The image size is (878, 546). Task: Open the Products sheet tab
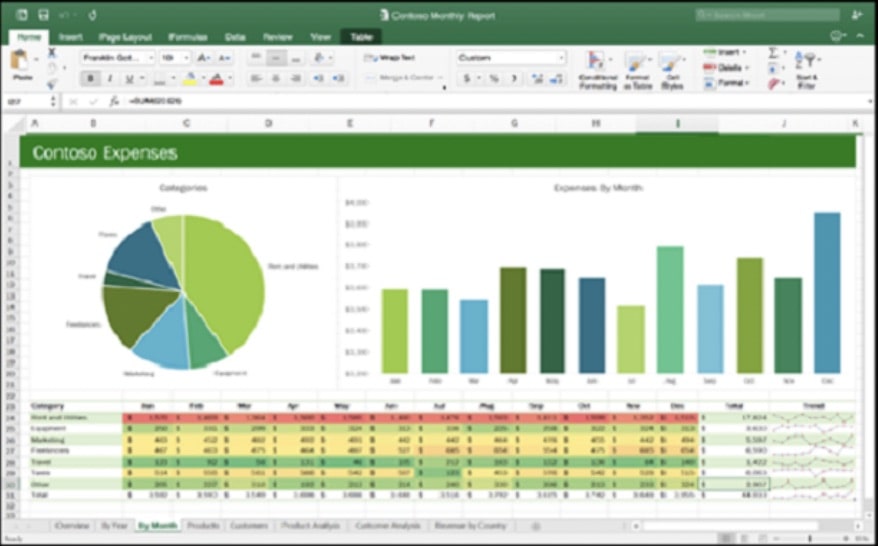[x=203, y=525]
